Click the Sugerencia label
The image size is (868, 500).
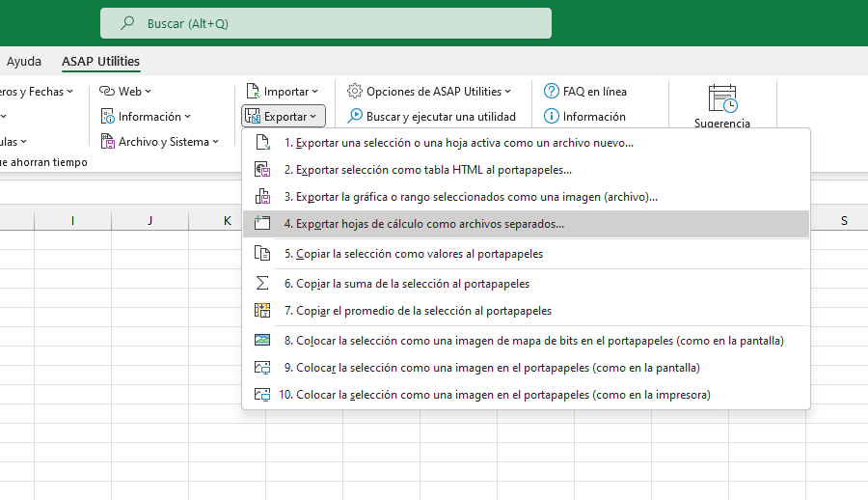pos(722,123)
